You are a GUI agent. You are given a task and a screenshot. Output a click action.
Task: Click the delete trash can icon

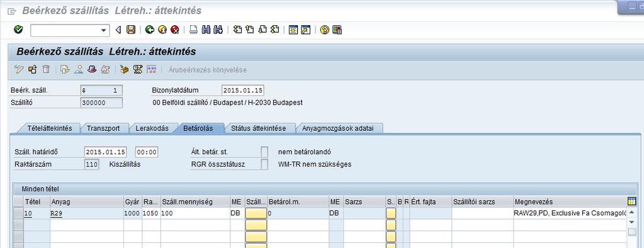click(x=46, y=69)
